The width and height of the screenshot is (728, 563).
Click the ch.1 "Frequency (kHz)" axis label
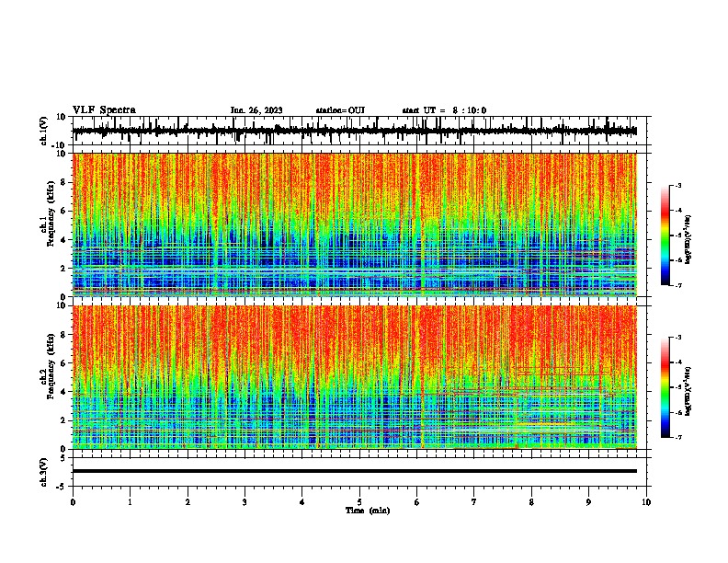(x=51, y=213)
